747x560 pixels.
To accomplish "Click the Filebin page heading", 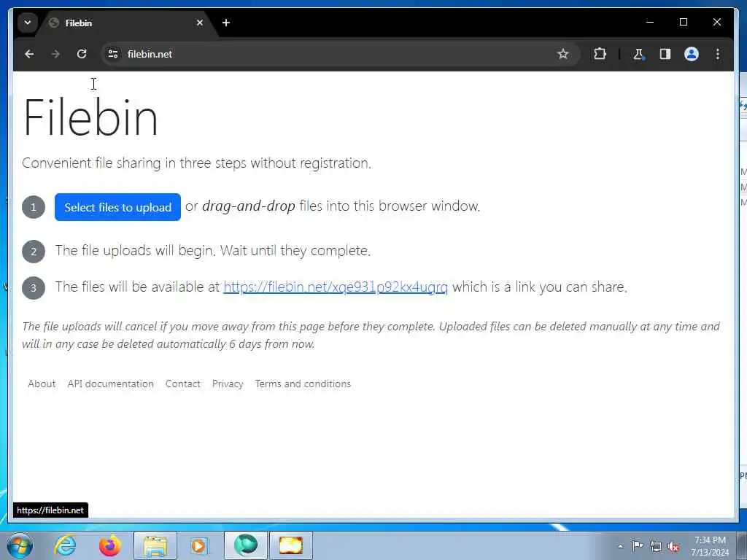I will point(90,117).
